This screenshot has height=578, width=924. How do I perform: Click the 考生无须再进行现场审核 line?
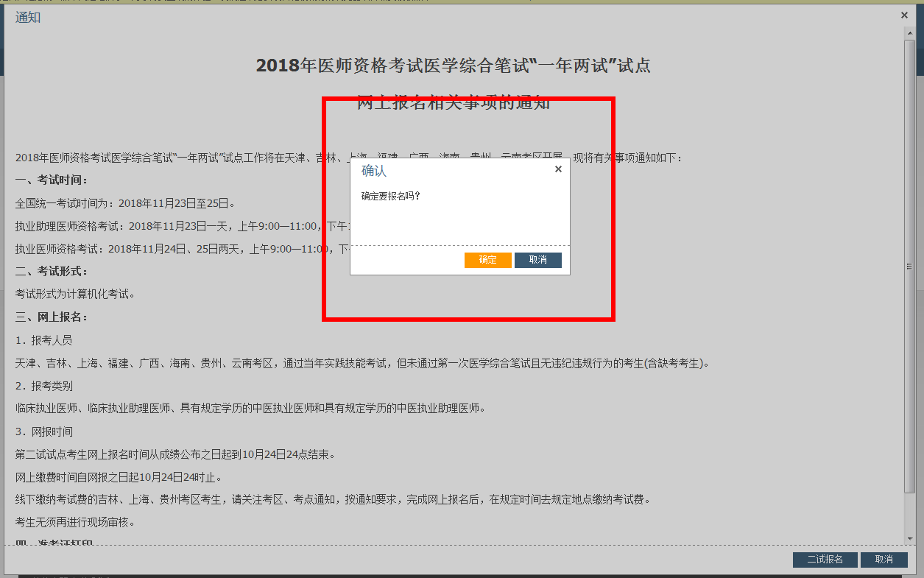(x=76, y=523)
